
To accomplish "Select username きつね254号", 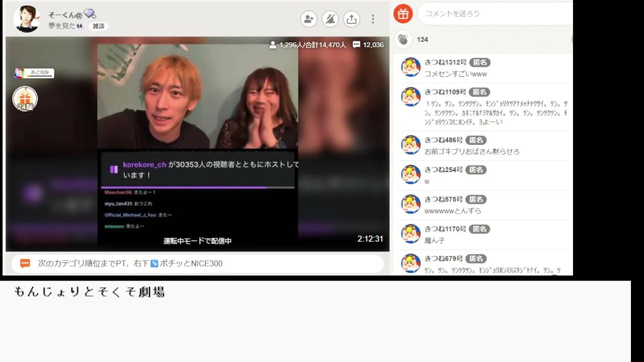I will pyautogui.click(x=444, y=169).
